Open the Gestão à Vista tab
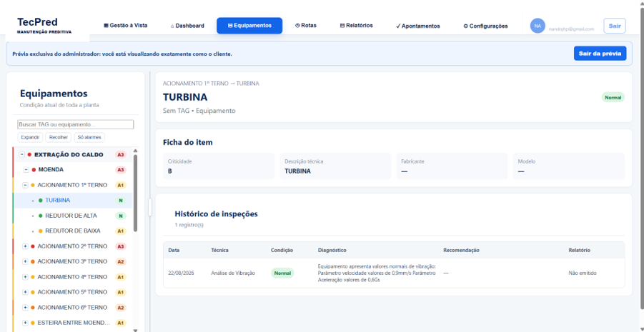This screenshot has height=332, width=644. pos(126,26)
